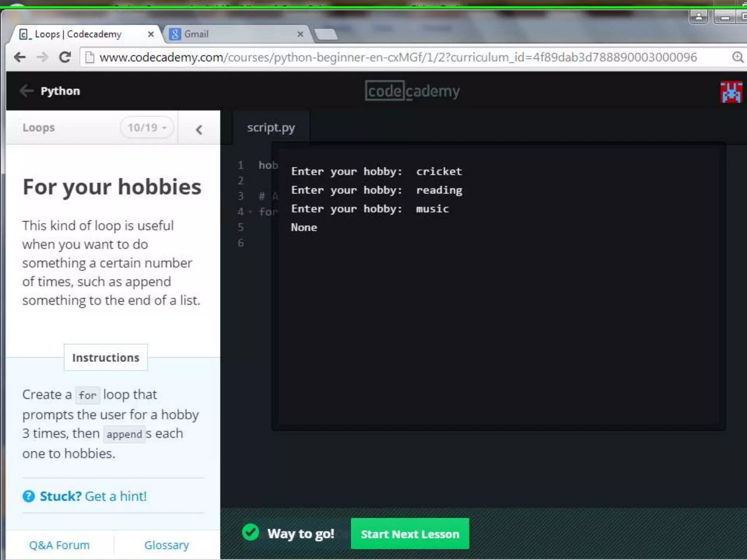Image resolution: width=747 pixels, height=560 pixels.
Task: Click line number 1 in the editor
Action: pos(241,165)
